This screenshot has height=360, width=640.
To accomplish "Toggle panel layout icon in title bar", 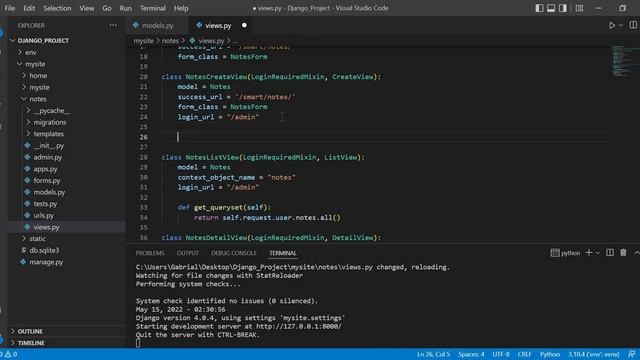I will pos(551,8).
